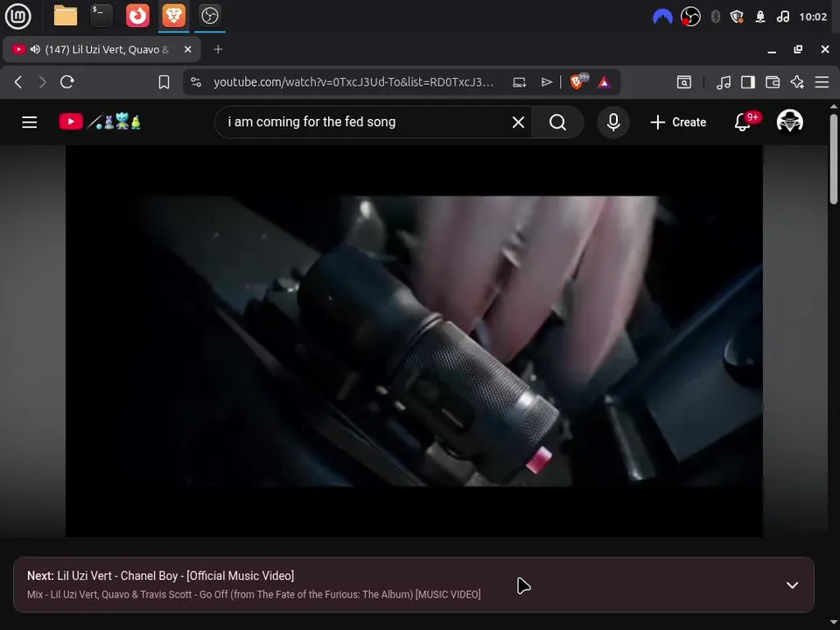Open the Brave Wallet icon
840x630 pixels.
click(773, 82)
